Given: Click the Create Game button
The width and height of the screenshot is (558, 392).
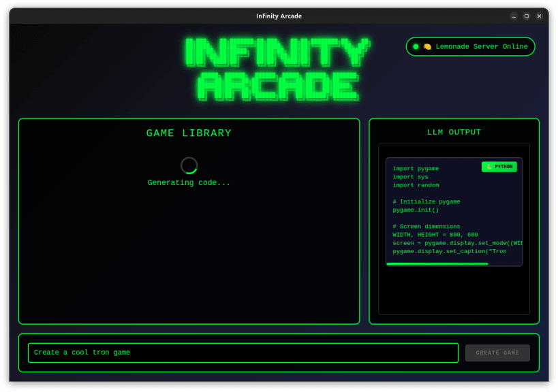Looking at the screenshot, I should coord(497,353).
